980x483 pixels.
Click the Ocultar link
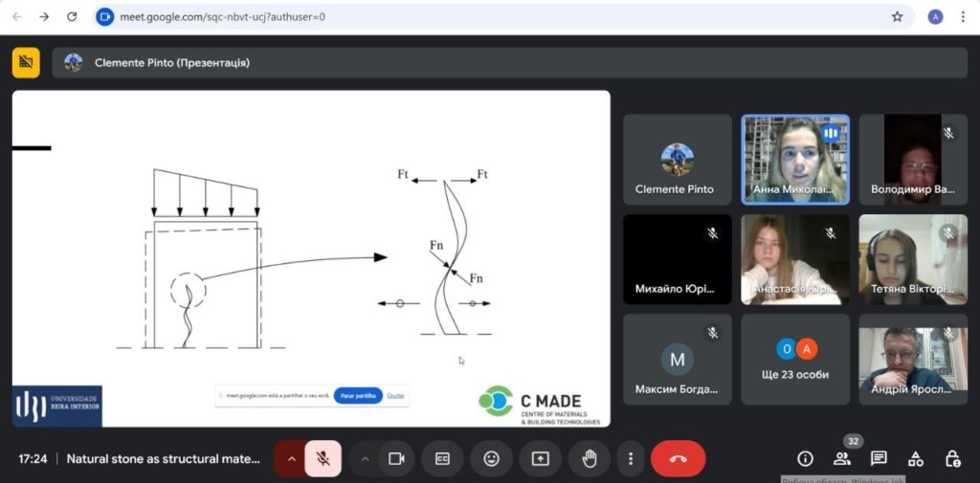(395, 396)
